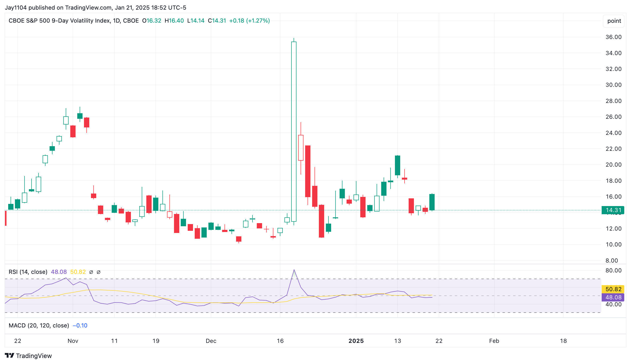This screenshot has height=364, width=631.
Task: Click the change value '+0.18 (+1.27%)'
Action: [250, 20]
